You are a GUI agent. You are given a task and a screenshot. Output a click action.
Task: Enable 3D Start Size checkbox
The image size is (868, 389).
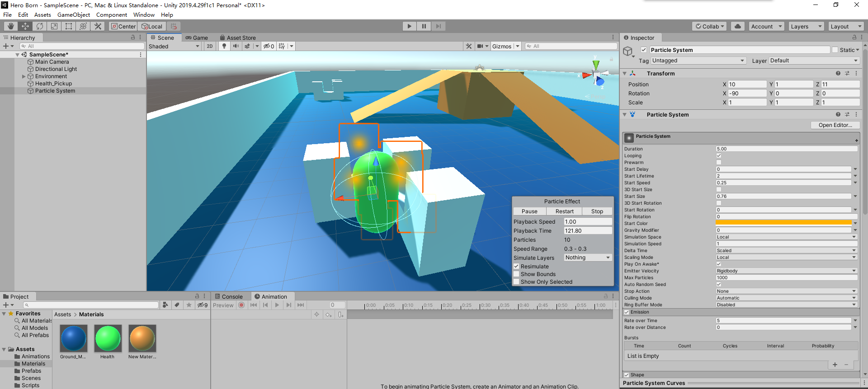(719, 189)
